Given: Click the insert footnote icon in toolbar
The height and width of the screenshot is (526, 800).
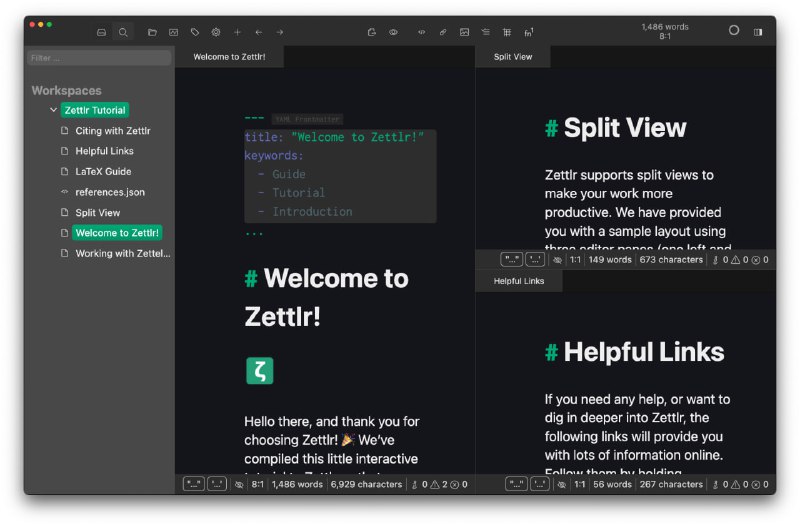Looking at the screenshot, I should pos(528,32).
